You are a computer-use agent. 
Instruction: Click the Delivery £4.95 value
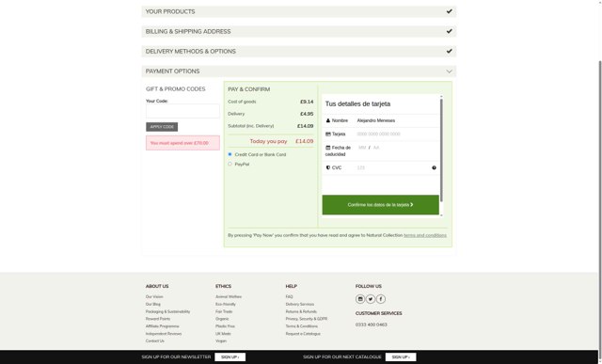pyautogui.click(x=307, y=114)
